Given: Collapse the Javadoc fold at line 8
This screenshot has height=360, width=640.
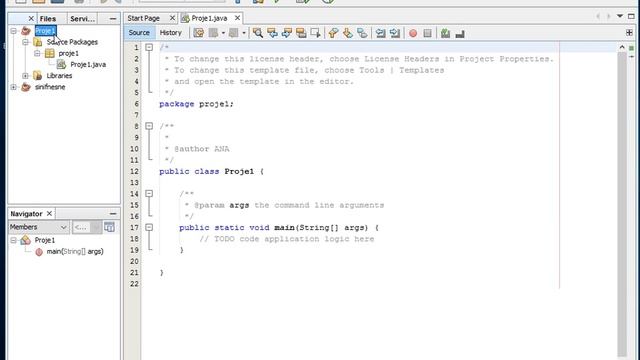Looking at the screenshot, I should point(149,126).
